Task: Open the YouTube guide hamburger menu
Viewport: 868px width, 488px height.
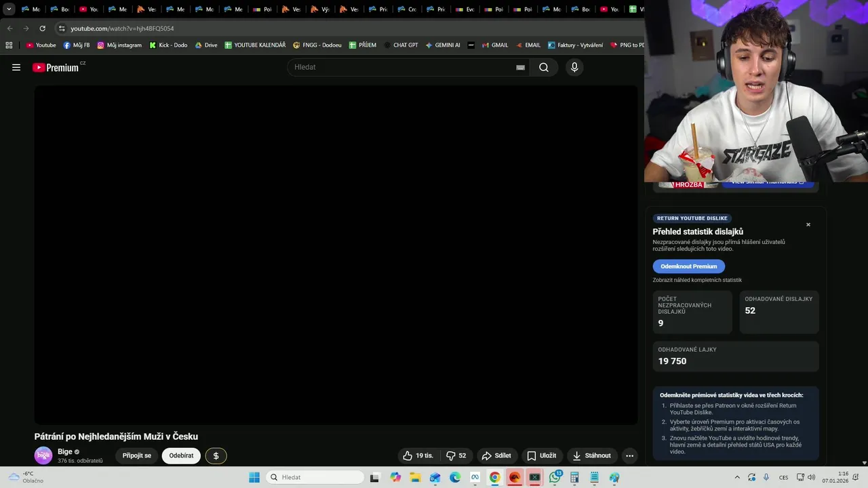Action: point(16,67)
